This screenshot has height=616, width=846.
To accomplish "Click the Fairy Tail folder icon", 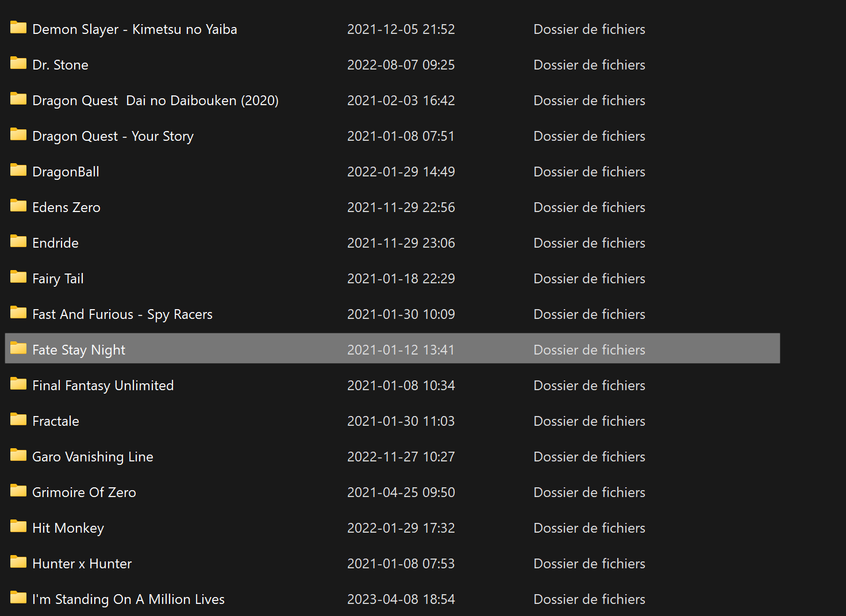I will coord(18,277).
